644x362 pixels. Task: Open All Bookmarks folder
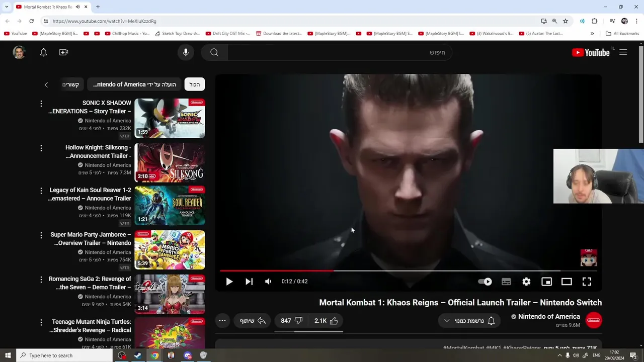pyautogui.click(x=622, y=34)
